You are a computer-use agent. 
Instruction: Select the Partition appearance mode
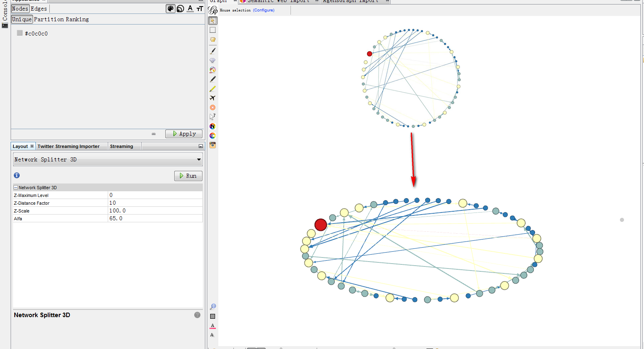pyautogui.click(x=49, y=19)
